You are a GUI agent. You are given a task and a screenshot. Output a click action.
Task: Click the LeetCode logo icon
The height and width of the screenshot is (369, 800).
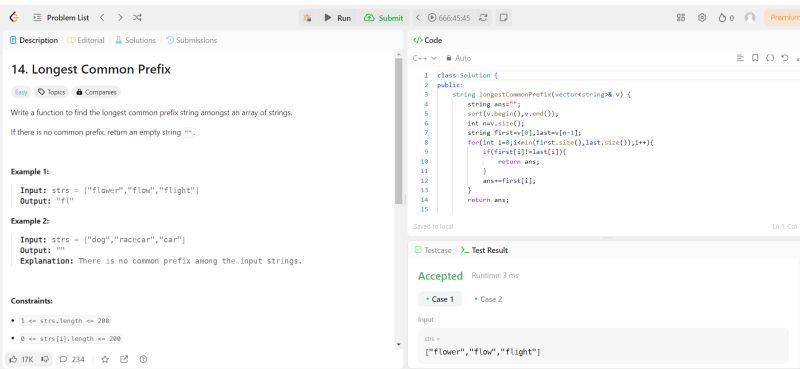pyautogui.click(x=14, y=17)
